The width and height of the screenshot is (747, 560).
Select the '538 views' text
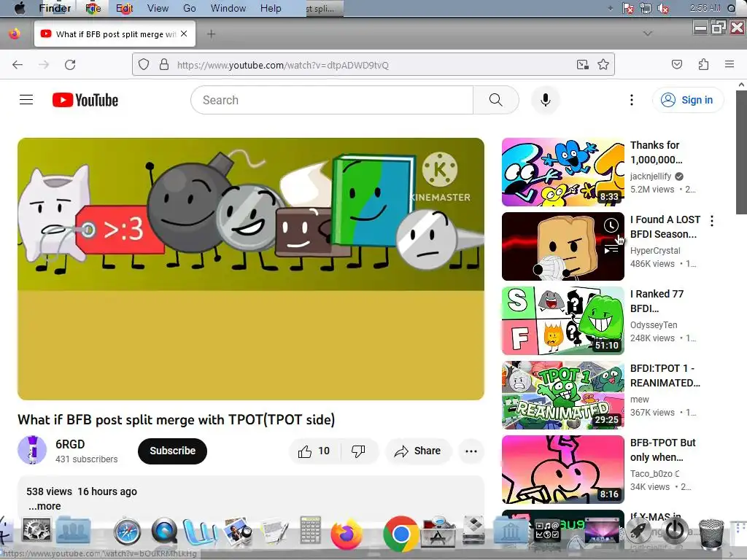pyautogui.click(x=49, y=491)
